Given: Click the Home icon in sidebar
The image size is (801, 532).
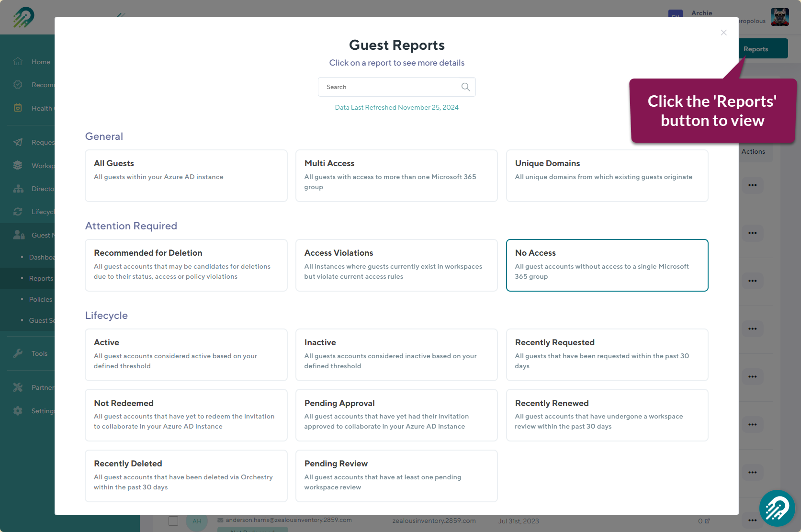Looking at the screenshot, I should coord(18,62).
